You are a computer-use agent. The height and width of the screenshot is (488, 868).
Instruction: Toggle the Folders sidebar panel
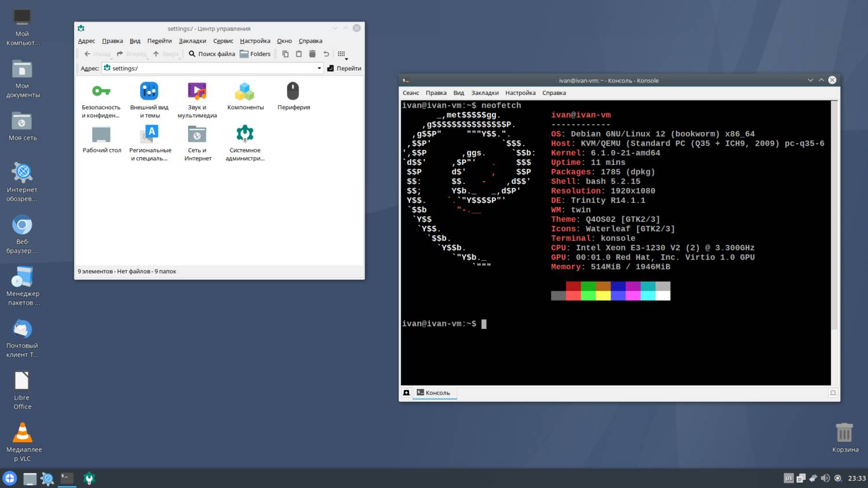pos(255,54)
